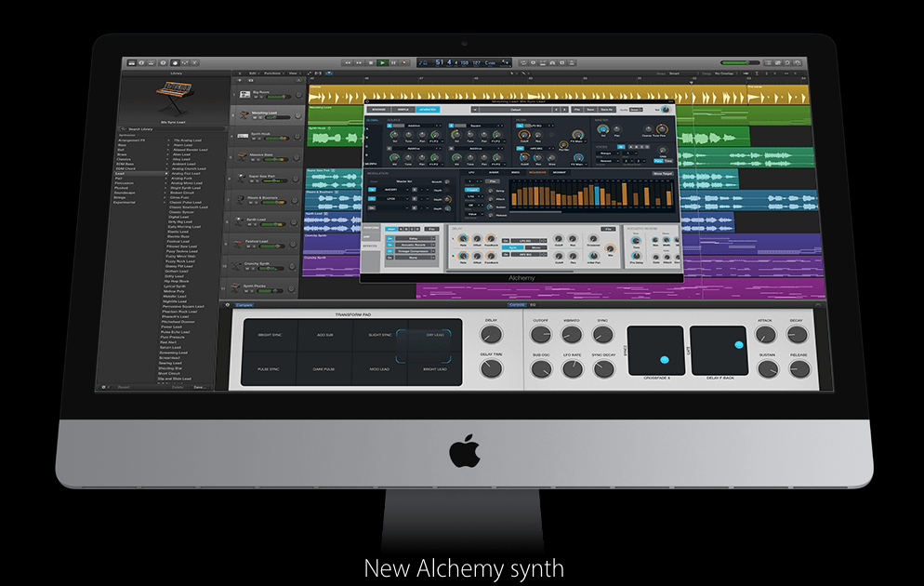Screen dimensions: 924x586
Task: Click the Big Room track volume slider
Action: [x=284, y=96]
